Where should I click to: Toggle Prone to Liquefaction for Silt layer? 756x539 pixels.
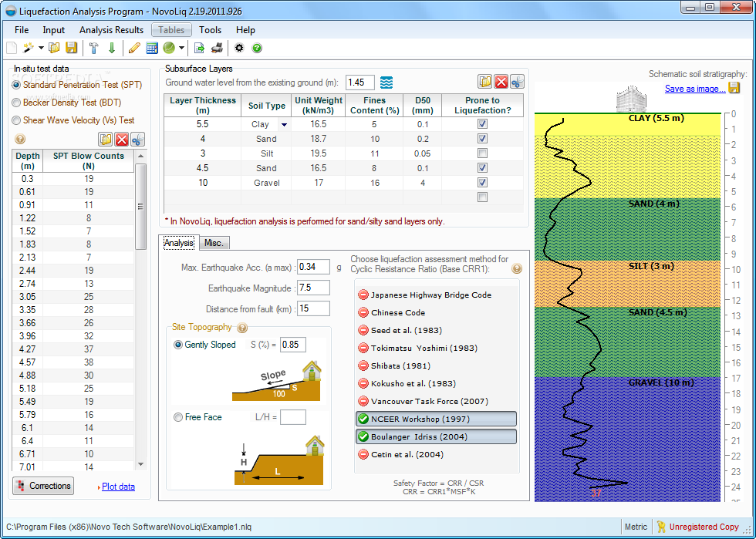[482, 153]
